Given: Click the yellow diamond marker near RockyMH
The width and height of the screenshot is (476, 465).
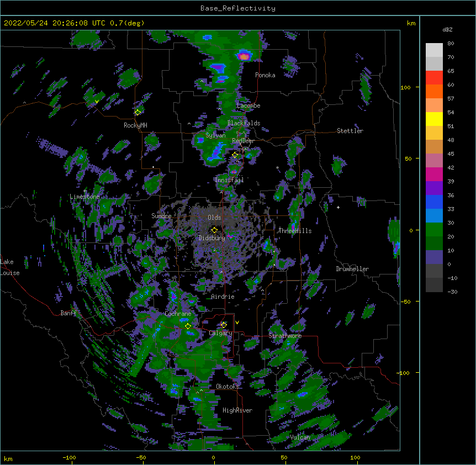Looking at the screenshot, I should [137, 112].
